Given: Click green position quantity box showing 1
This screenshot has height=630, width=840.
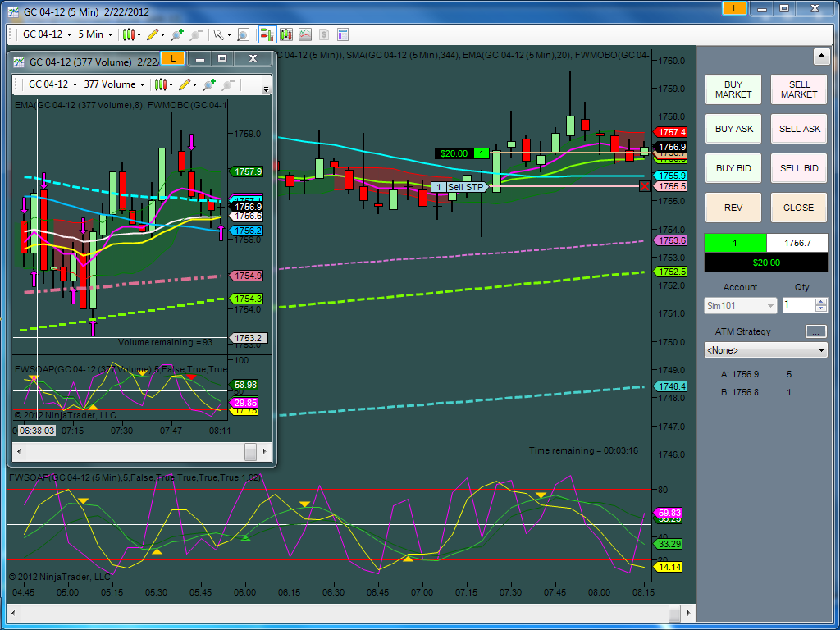Looking at the screenshot, I should coord(735,243).
